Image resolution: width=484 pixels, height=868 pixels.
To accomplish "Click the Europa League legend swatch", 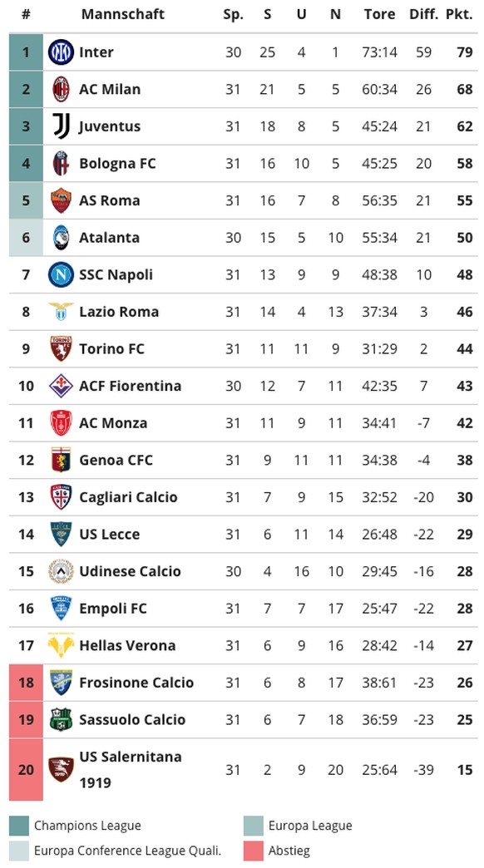I will coord(253,826).
